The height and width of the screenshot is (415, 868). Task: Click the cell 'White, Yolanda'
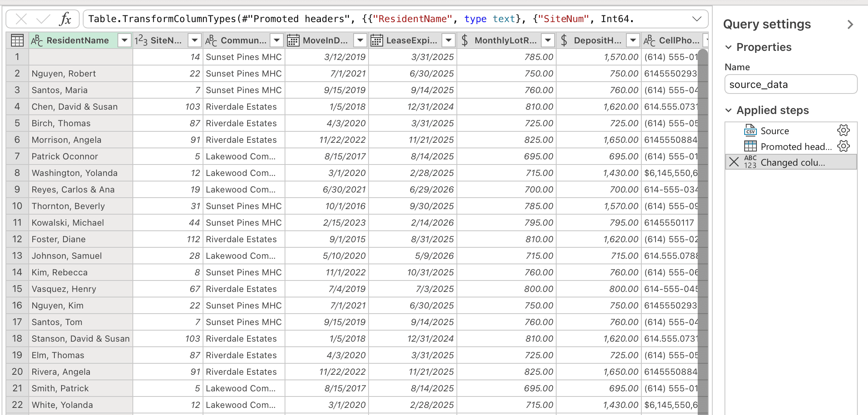[81, 405]
